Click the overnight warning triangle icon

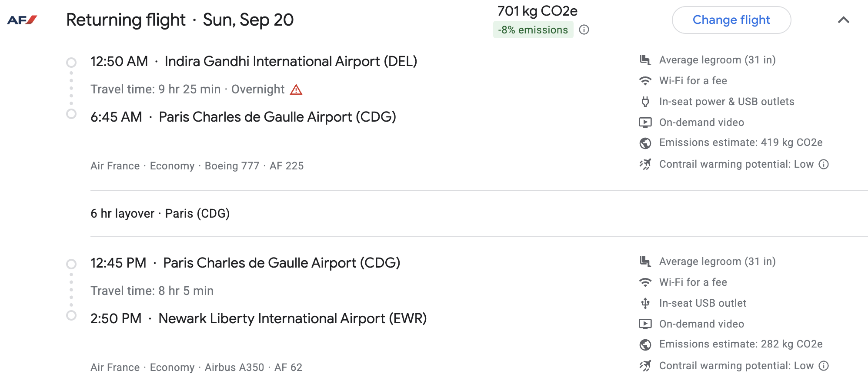coord(296,89)
